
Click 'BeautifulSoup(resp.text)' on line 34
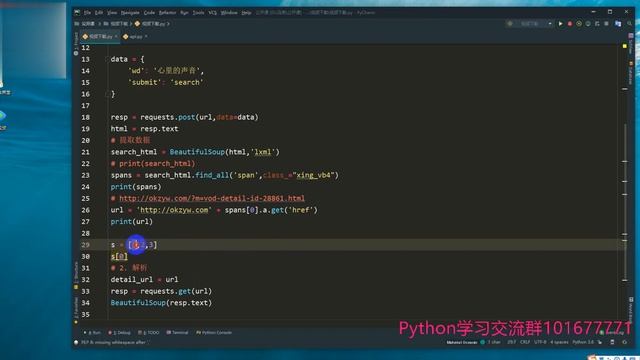point(161,303)
